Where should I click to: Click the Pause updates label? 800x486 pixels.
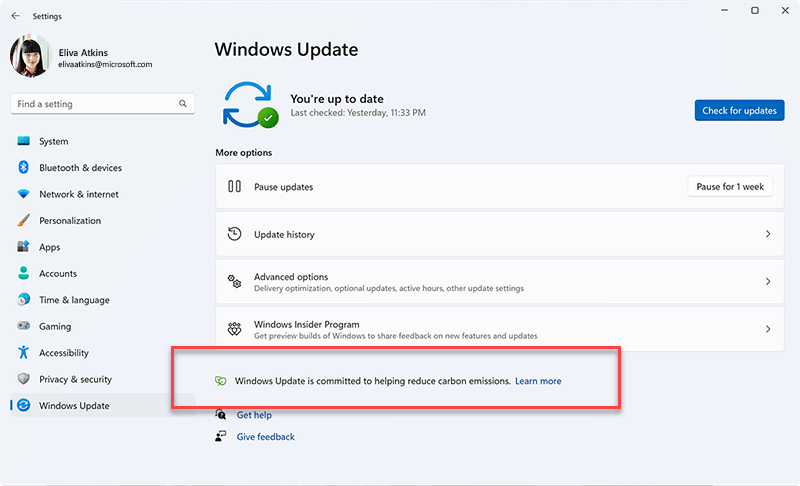point(284,187)
